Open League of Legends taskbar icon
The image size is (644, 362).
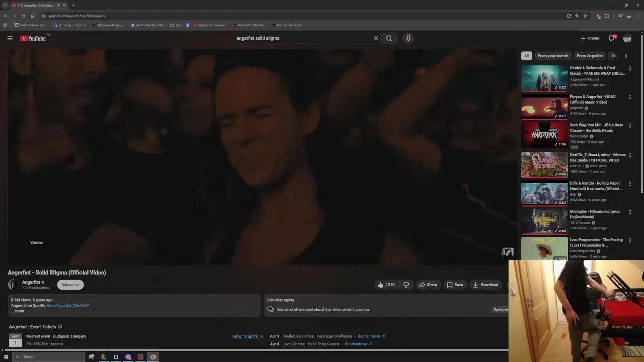click(x=104, y=357)
